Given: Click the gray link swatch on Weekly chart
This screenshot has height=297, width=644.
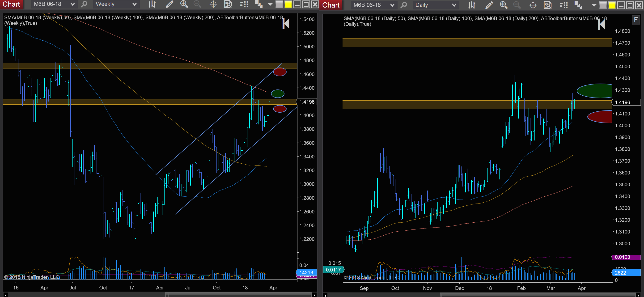Looking at the screenshot, I should (279, 4).
